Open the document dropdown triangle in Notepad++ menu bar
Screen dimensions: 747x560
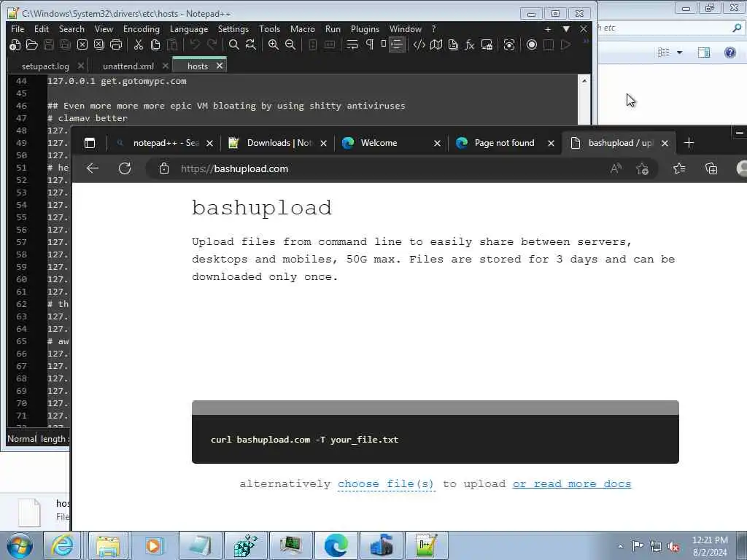tap(566, 29)
